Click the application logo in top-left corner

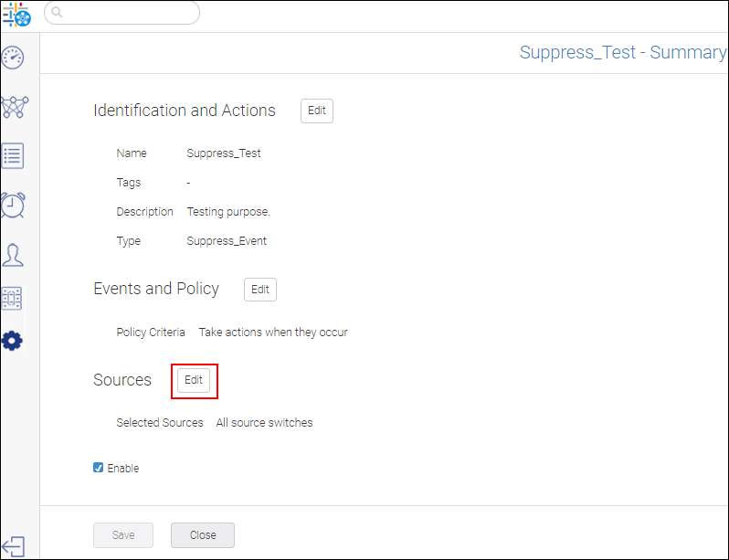click(x=16, y=14)
